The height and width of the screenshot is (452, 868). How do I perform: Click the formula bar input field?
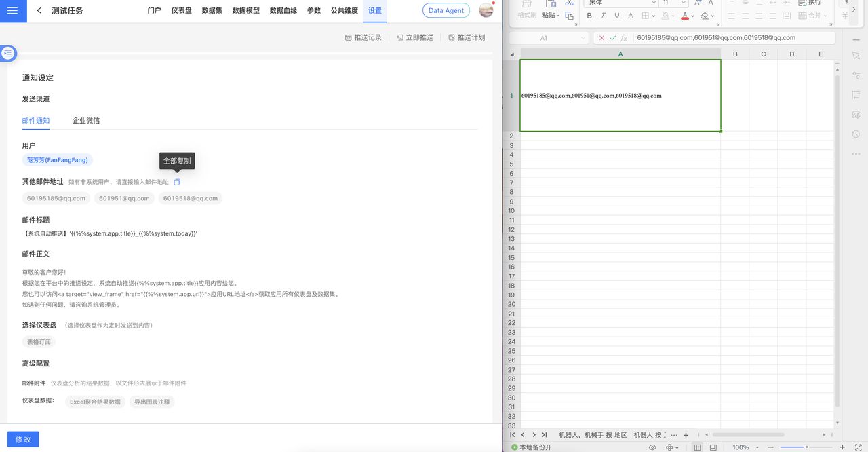coord(732,38)
